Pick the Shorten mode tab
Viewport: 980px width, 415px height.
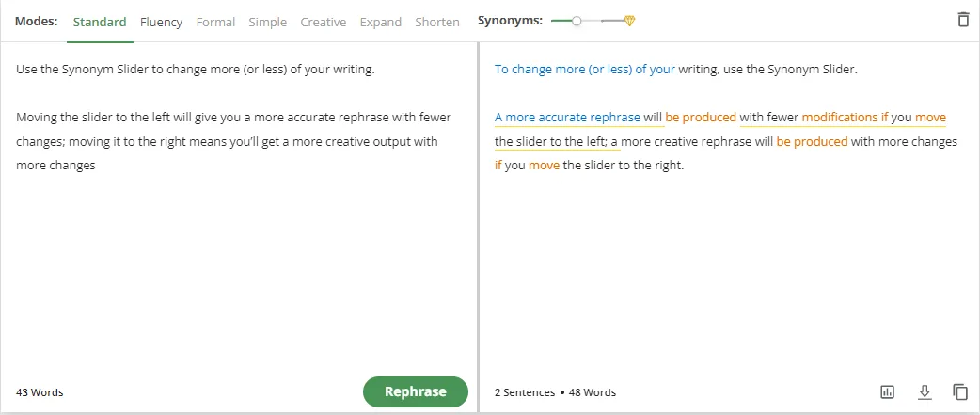tap(437, 22)
